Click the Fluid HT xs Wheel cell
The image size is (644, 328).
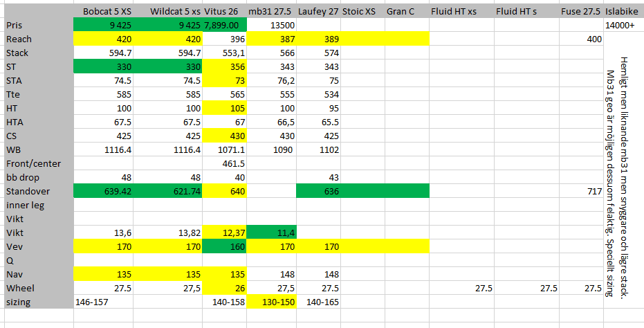click(x=462, y=289)
